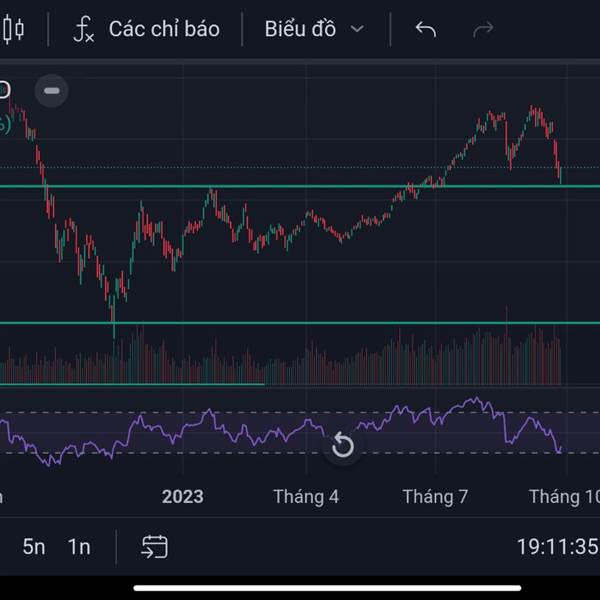The width and height of the screenshot is (600, 600).
Task: Switch the range to 5n
Action: (34, 546)
